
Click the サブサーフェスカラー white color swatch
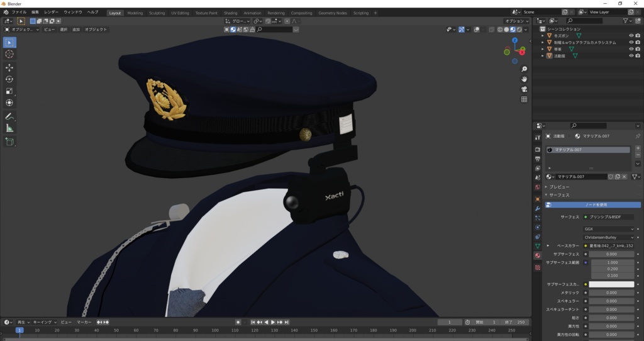(x=611, y=284)
